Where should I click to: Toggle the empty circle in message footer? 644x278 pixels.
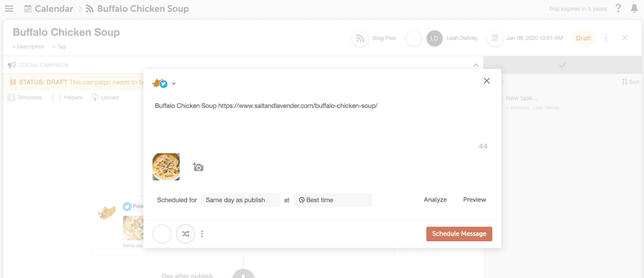click(162, 234)
